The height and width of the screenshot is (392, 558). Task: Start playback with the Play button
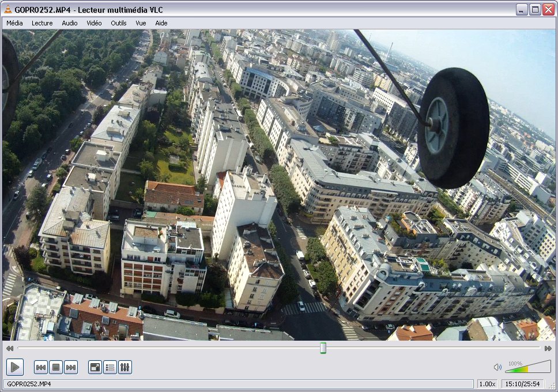coord(15,367)
